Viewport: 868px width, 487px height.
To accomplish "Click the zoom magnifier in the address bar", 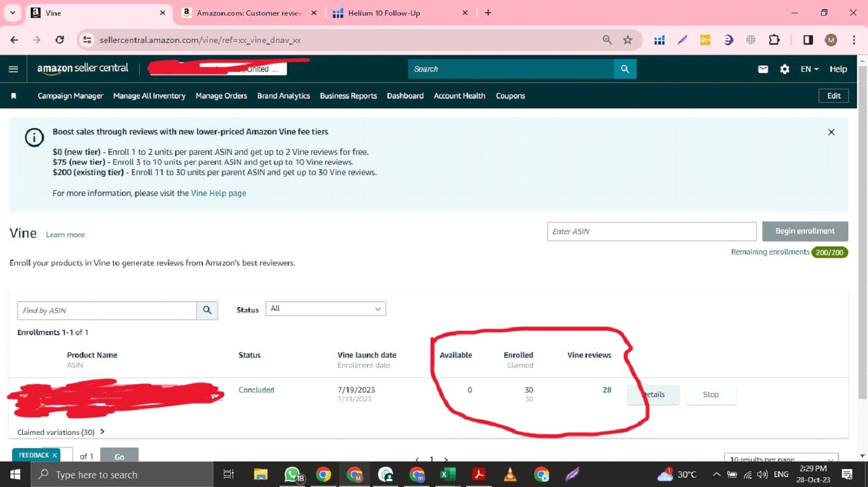I will click(606, 40).
